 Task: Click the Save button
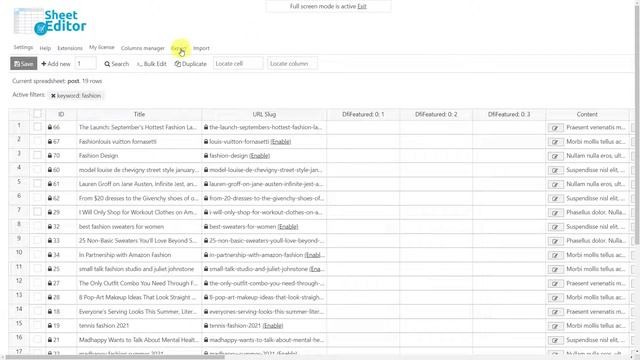[x=24, y=64]
